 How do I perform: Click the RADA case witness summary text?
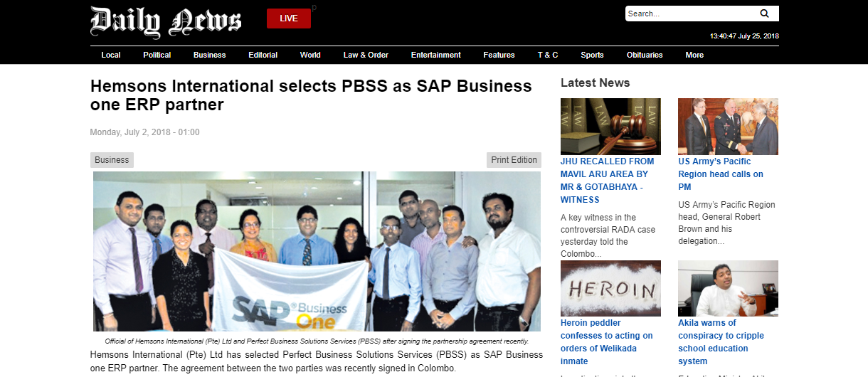(x=608, y=235)
